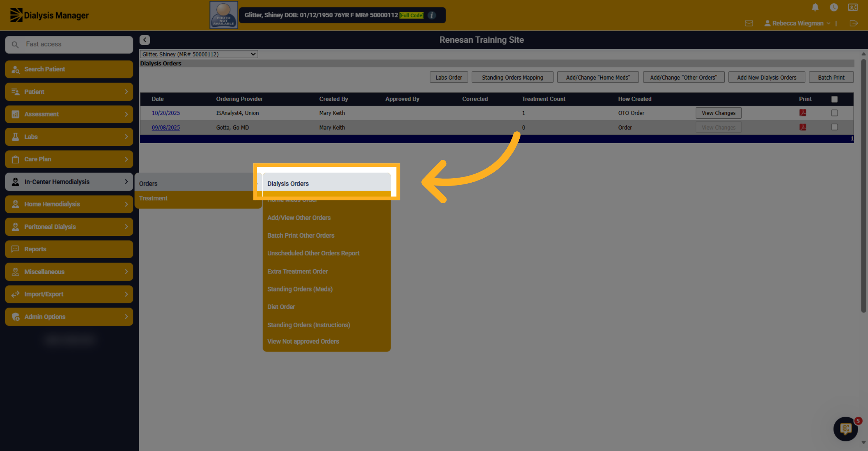
Task: Open Standing Orders (Meds) item
Action: [x=300, y=289]
